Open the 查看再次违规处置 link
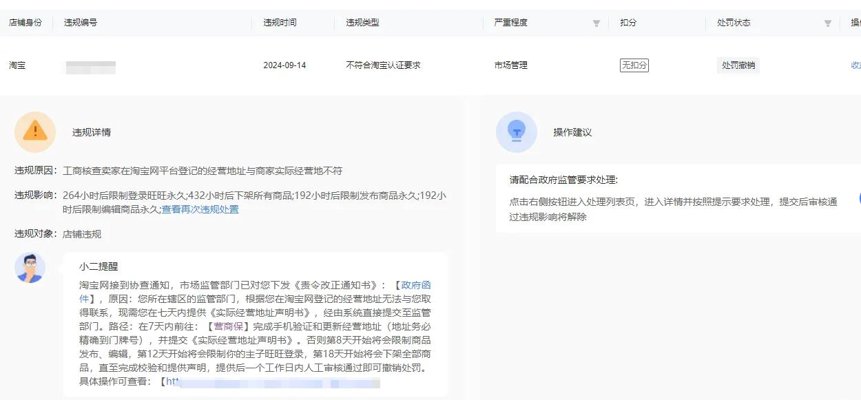Screen dimensions: 861x400 pyautogui.click(x=200, y=209)
